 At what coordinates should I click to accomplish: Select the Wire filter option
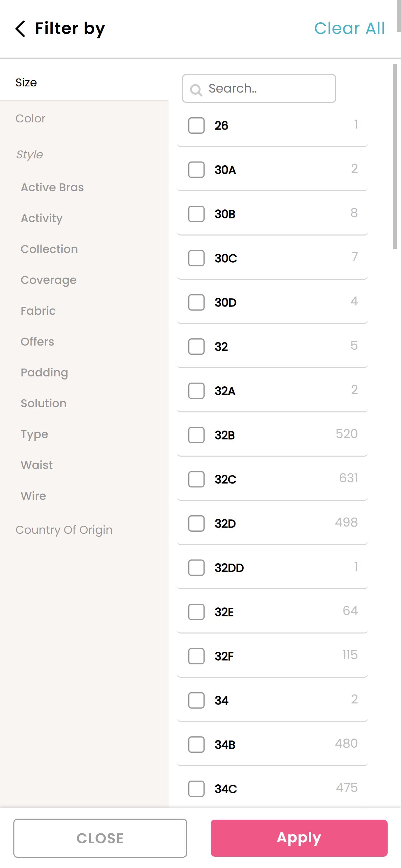click(34, 496)
